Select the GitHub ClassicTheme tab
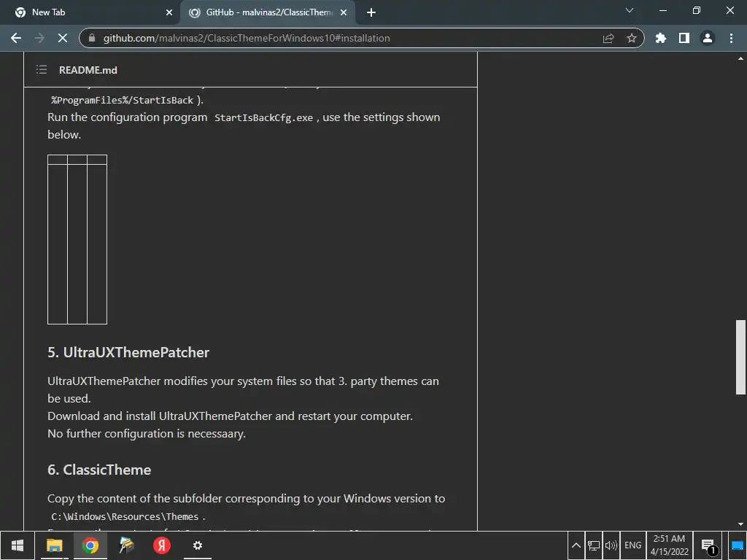 [x=269, y=12]
